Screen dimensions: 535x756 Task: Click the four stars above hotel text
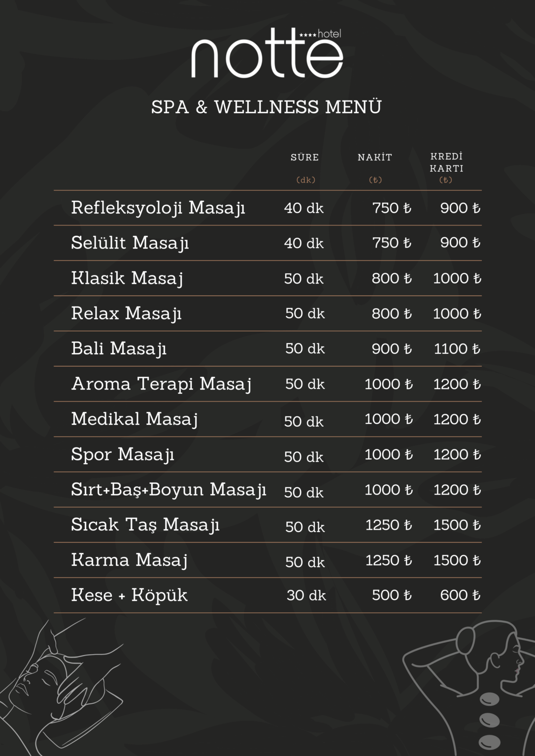pyautogui.click(x=308, y=35)
